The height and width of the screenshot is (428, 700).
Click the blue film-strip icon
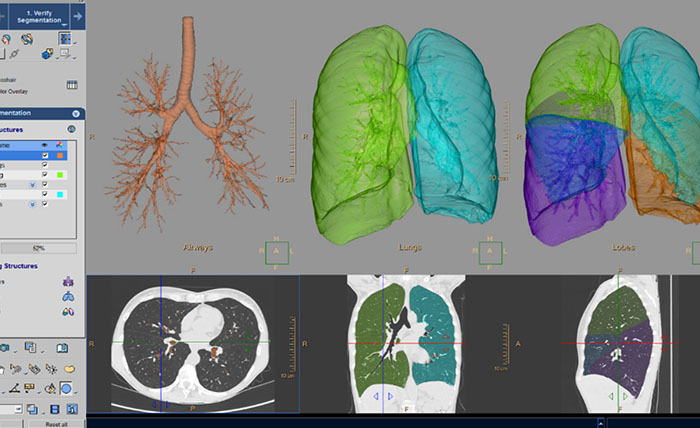[54, 409]
